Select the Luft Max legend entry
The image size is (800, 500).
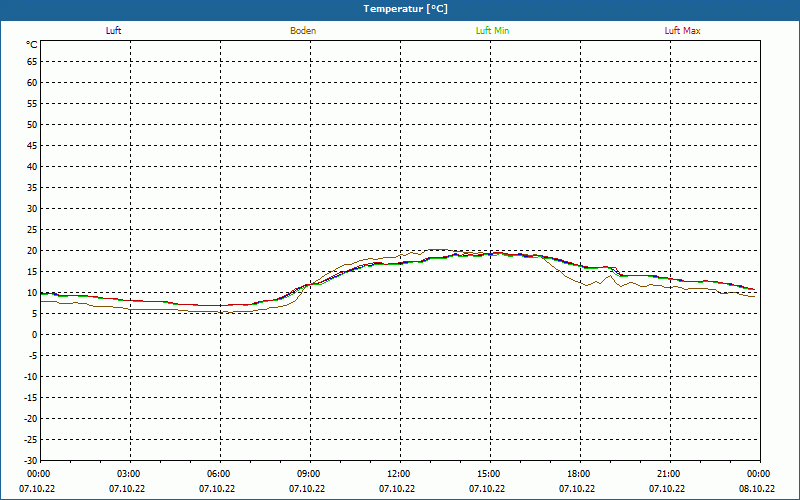[682, 31]
